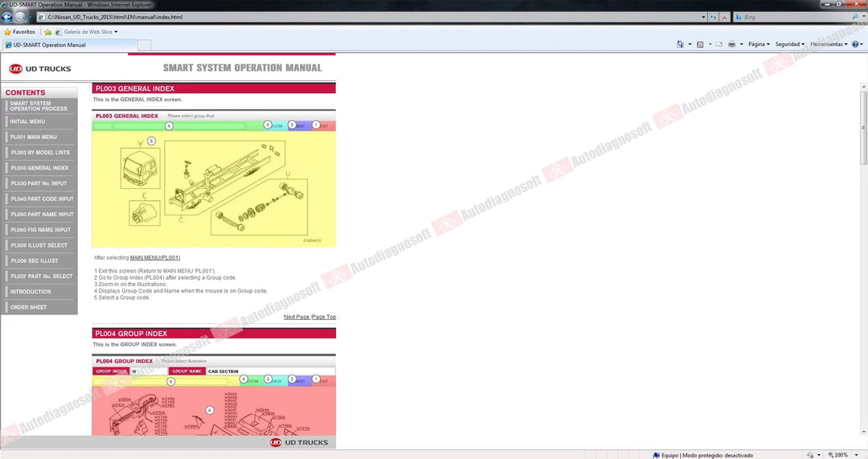Screen dimensions: 868x459
Task: Click the red Stop loading icon
Action: (724, 17)
